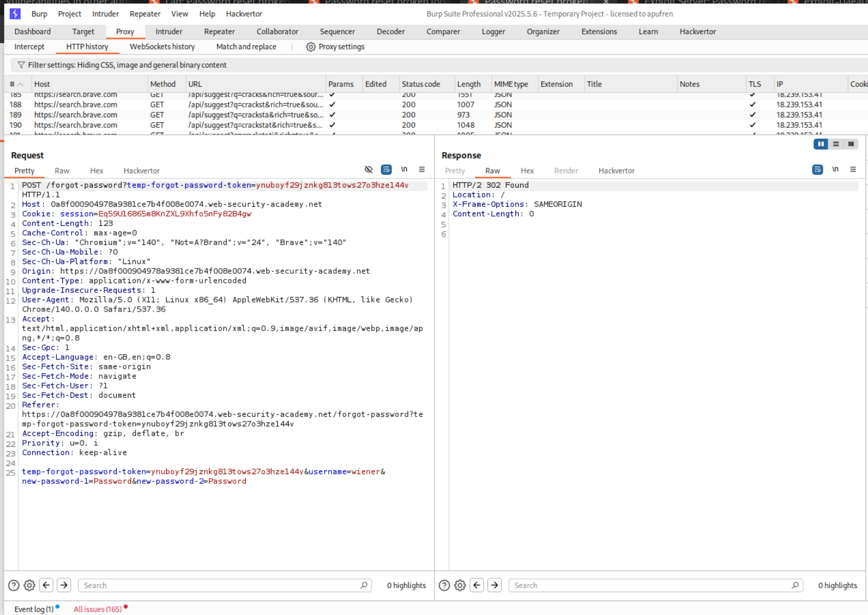The image size is (868, 615).
Task: Show non-printable characters (\n) in Request panel
Action: pyautogui.click(x=404, y=170)
